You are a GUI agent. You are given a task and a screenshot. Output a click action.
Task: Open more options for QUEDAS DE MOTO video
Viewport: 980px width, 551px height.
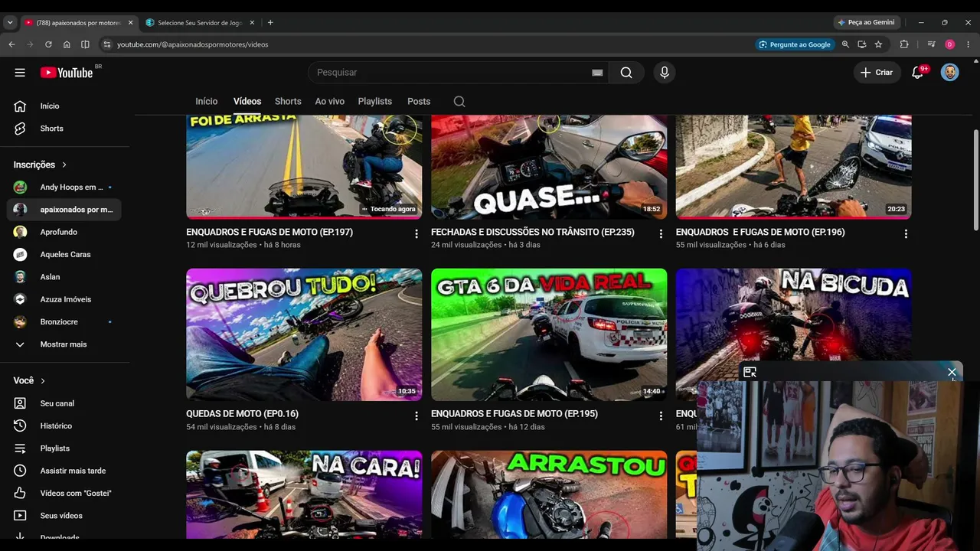click(416, 416)
